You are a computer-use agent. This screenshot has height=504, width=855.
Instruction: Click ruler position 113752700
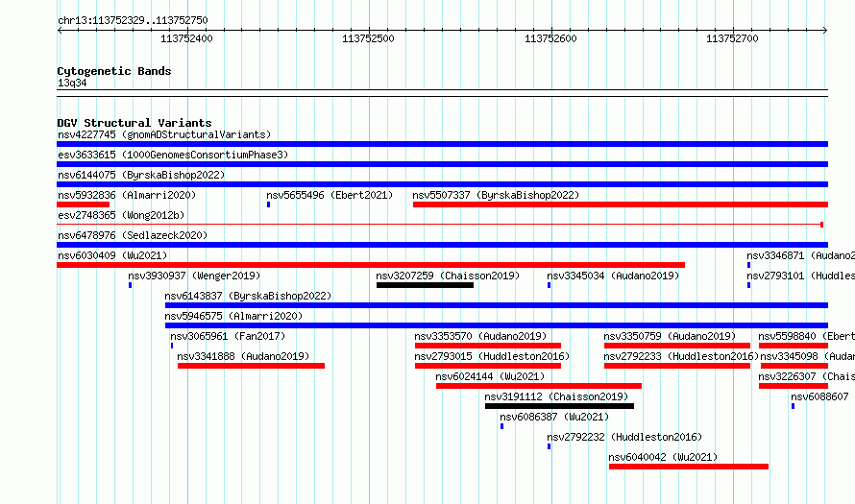732,38
